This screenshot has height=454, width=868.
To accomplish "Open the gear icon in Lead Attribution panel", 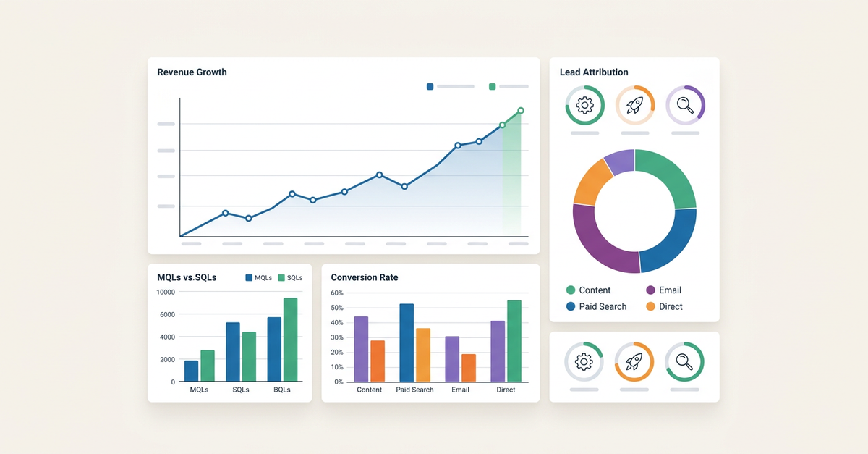I will 584,105.
